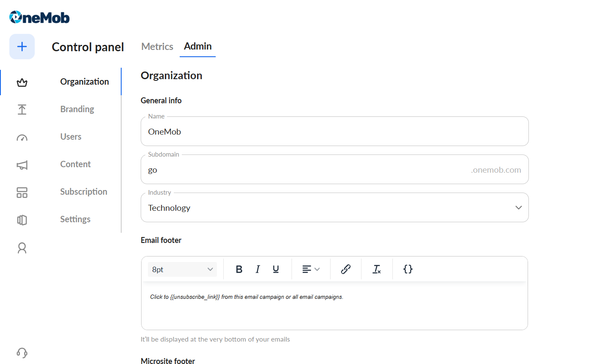Open the text alignment dropdown
The width and height of the screenshot is (606, 364).
(x=311, y=269)
